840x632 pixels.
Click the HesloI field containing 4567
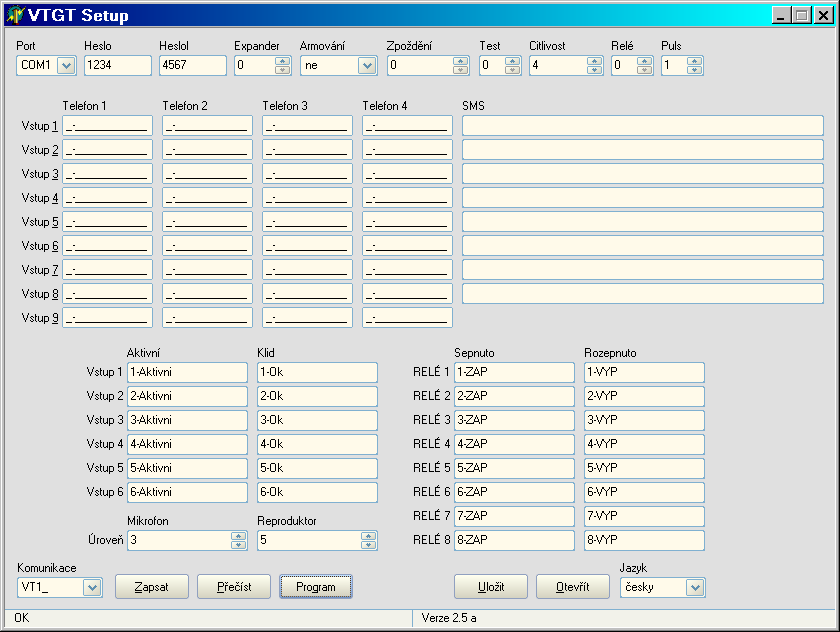(x=192, y=65)
